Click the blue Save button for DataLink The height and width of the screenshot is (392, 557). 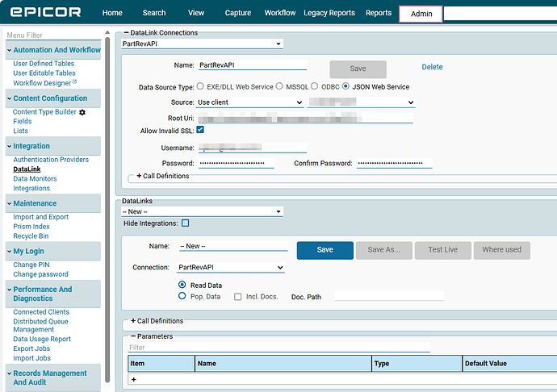(x=325, y=250)
